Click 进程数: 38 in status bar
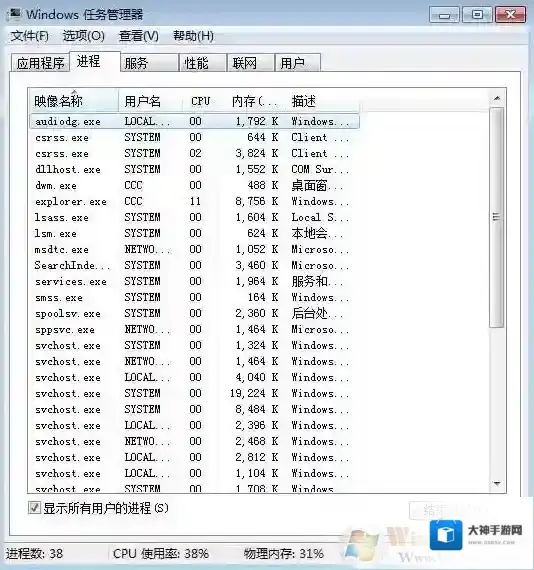Screen dimensions: 534x570 [x=34, y=554]
